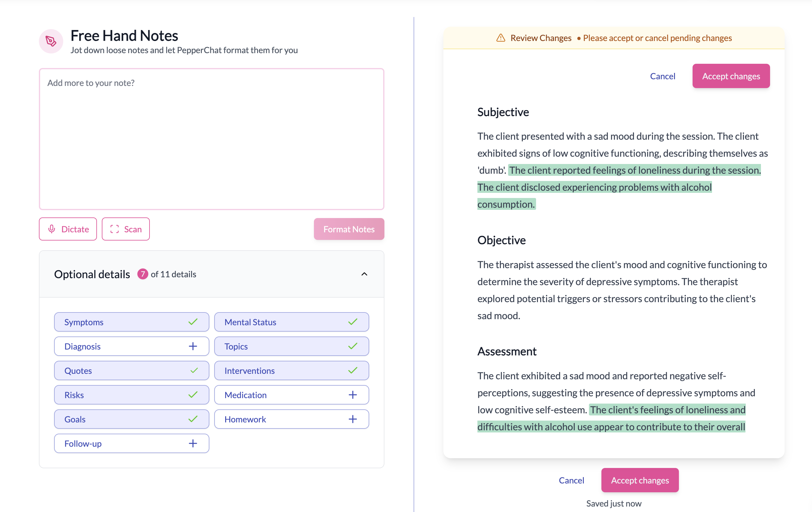
Task: Click the bottom Cancel link
Action: 571,480
